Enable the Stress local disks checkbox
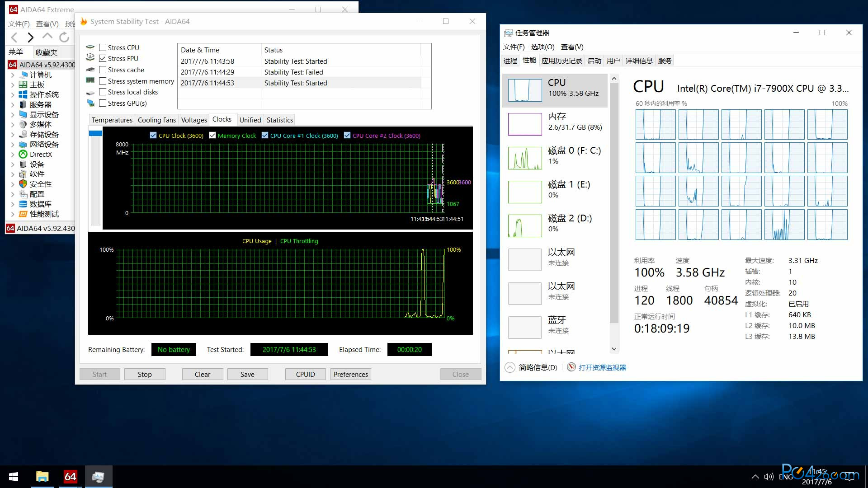Viewport: 868px width, 488px height. point(103,92)
